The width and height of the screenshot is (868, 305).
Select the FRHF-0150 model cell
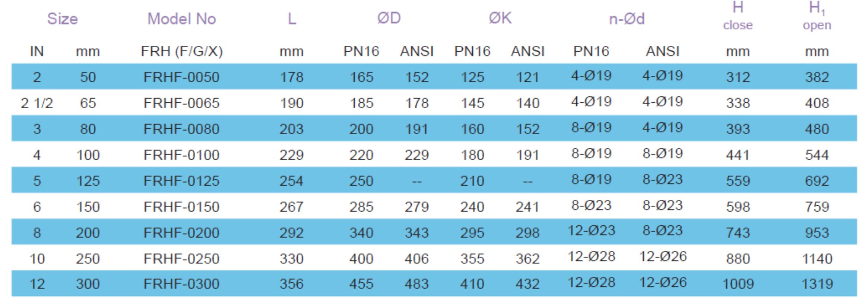click(x=182, y=206)
